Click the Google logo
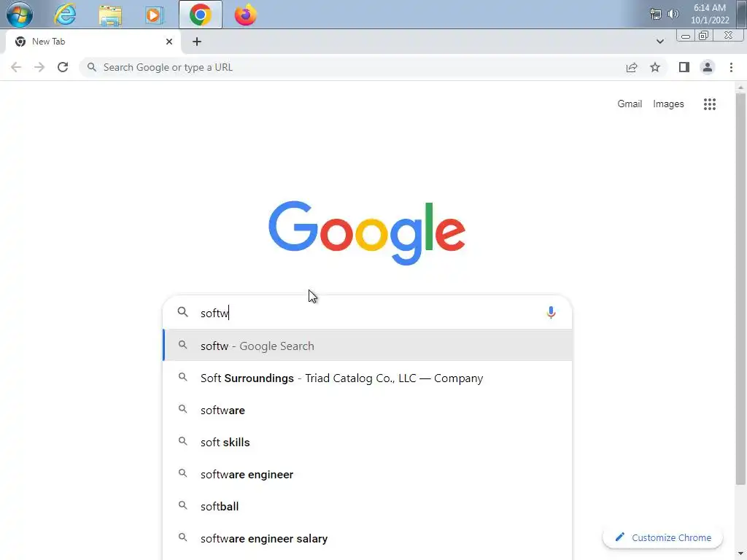 click(367, 233)
